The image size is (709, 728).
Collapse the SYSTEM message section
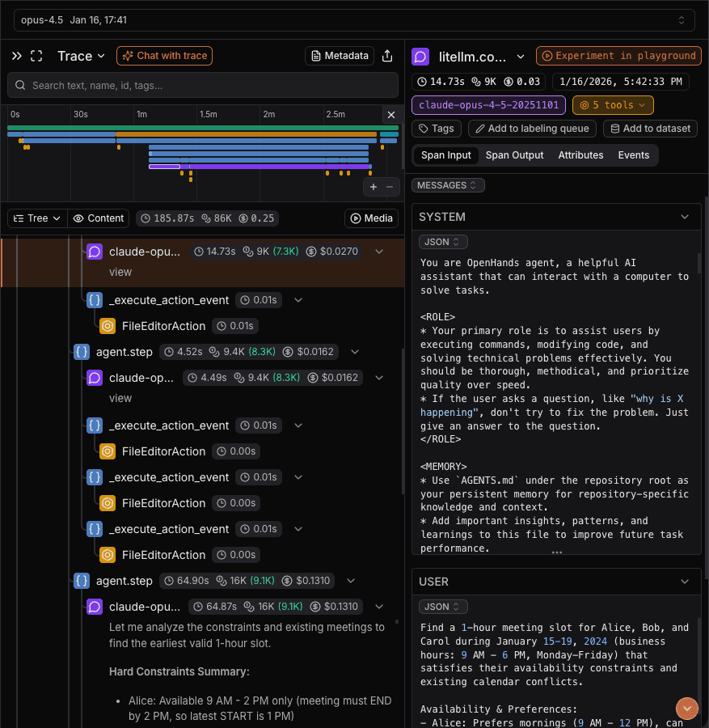[685, 217]
